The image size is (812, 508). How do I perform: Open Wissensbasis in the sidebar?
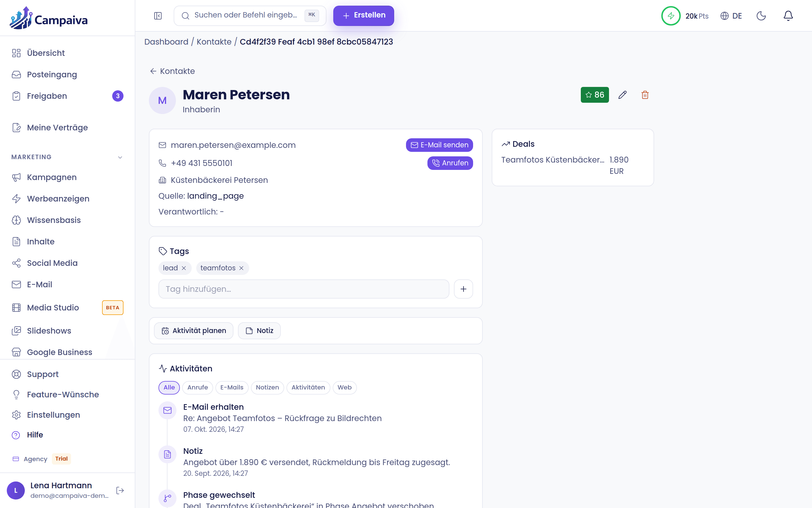coord(67,220)
